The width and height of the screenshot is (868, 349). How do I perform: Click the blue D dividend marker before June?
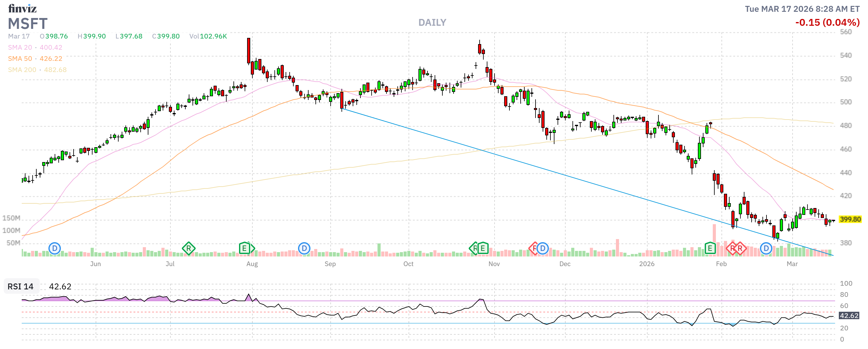pyautogui.click(x=54, y=249)
